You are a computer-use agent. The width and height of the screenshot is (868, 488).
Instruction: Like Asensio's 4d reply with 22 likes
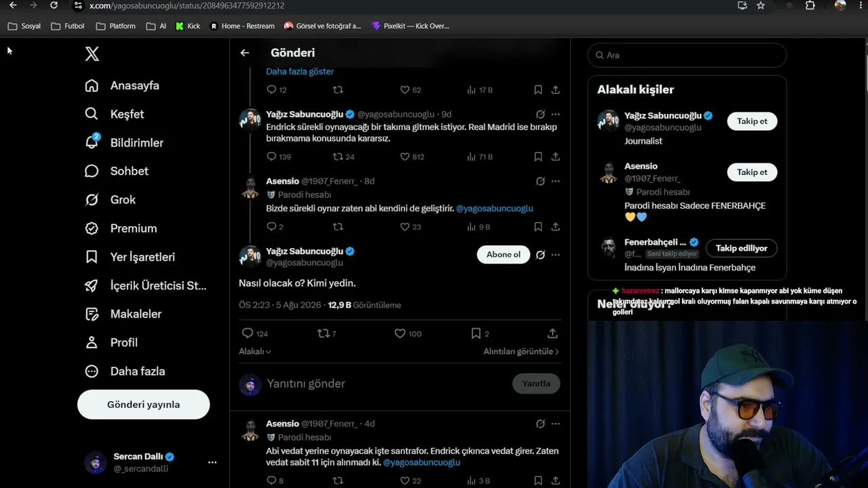tap(405, 481)
